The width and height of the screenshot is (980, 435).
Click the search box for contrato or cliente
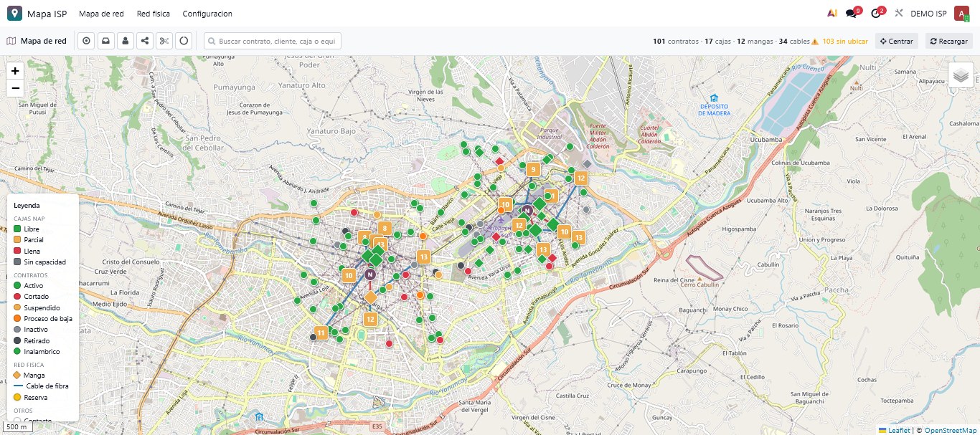[273, 41]
